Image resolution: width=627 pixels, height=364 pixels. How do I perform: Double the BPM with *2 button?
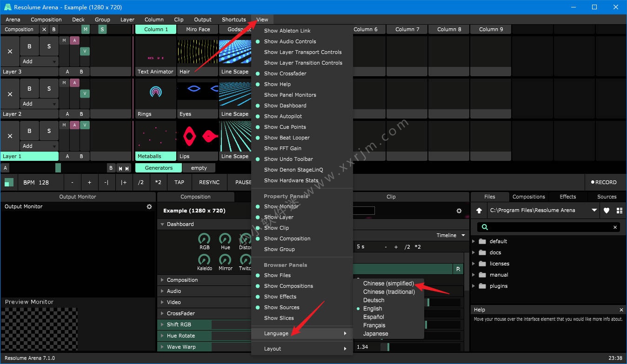pyautogui.click(x=158, y=182)
